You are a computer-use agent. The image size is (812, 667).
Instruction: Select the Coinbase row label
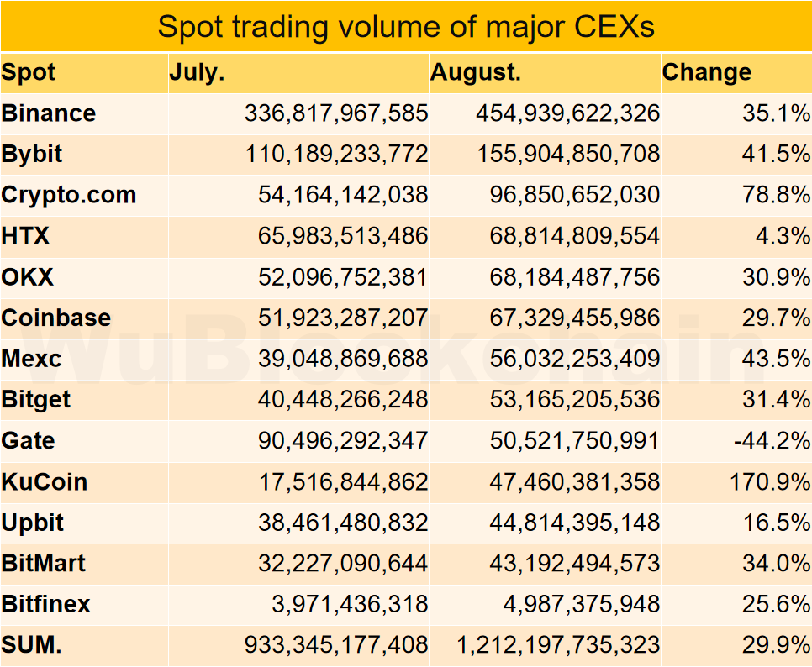point(84,318)
